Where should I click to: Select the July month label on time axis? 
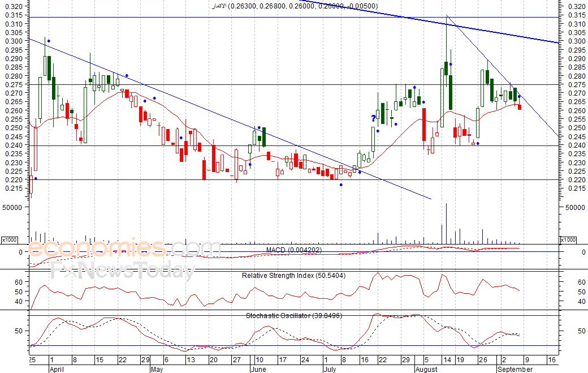pyautogui.click(x=330, y=369)
